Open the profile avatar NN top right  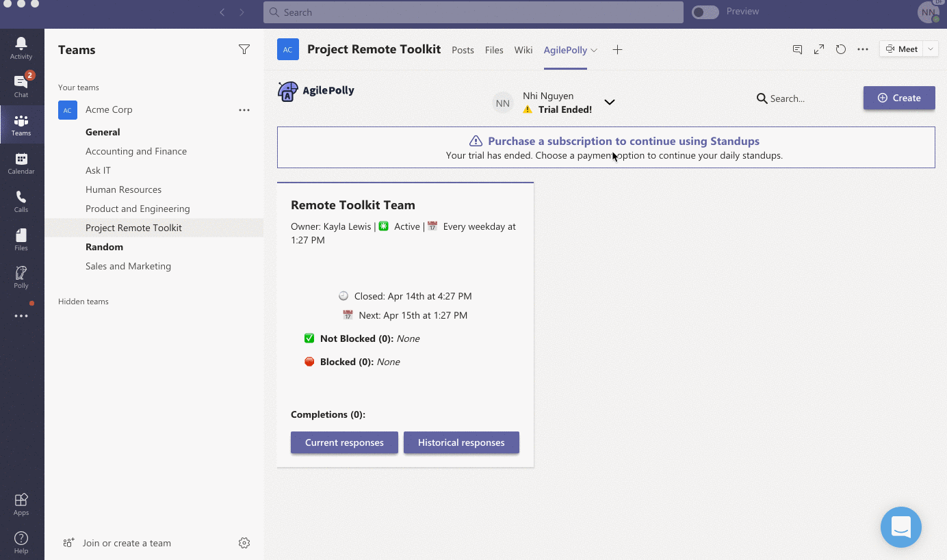[929, 12]
